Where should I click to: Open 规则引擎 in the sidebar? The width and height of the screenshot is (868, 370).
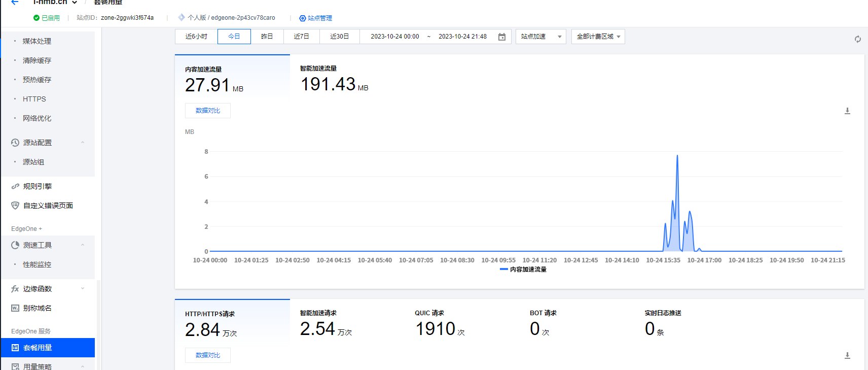pyautogui.click(x=37, y=186)
